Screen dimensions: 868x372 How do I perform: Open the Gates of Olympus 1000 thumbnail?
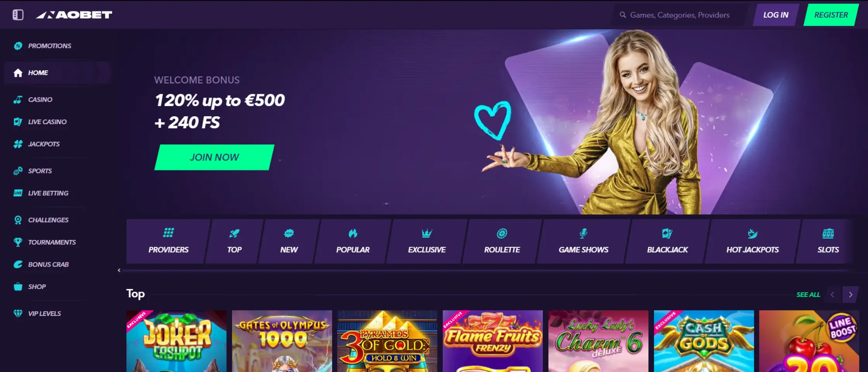[282, 341]
